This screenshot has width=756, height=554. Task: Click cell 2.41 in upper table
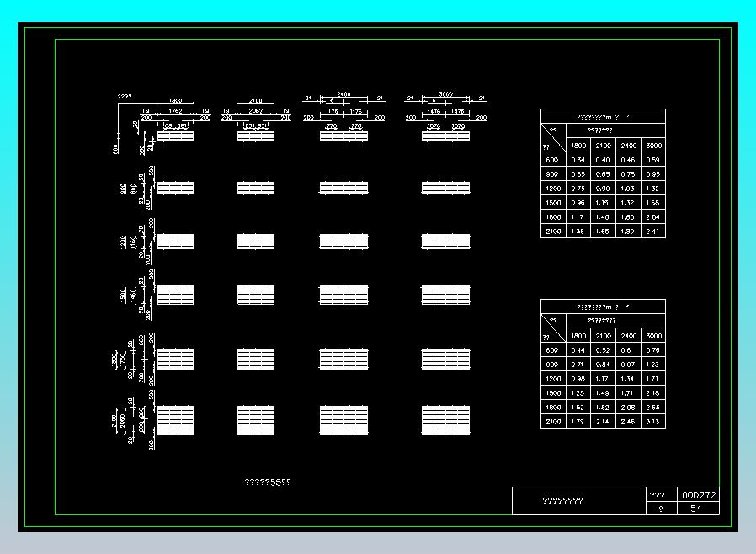pyautogui.click(x=652, y=232)
